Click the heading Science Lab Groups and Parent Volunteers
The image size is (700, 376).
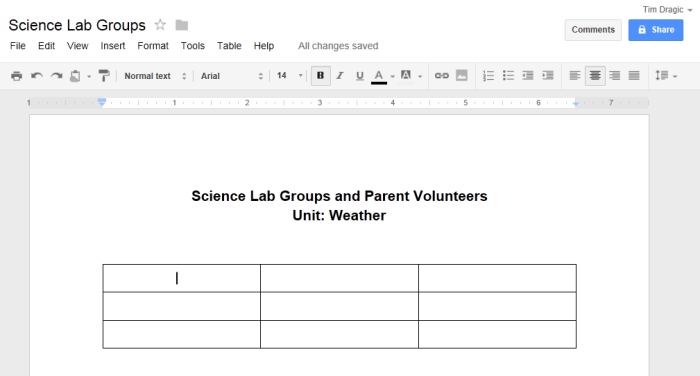(339, 196)
